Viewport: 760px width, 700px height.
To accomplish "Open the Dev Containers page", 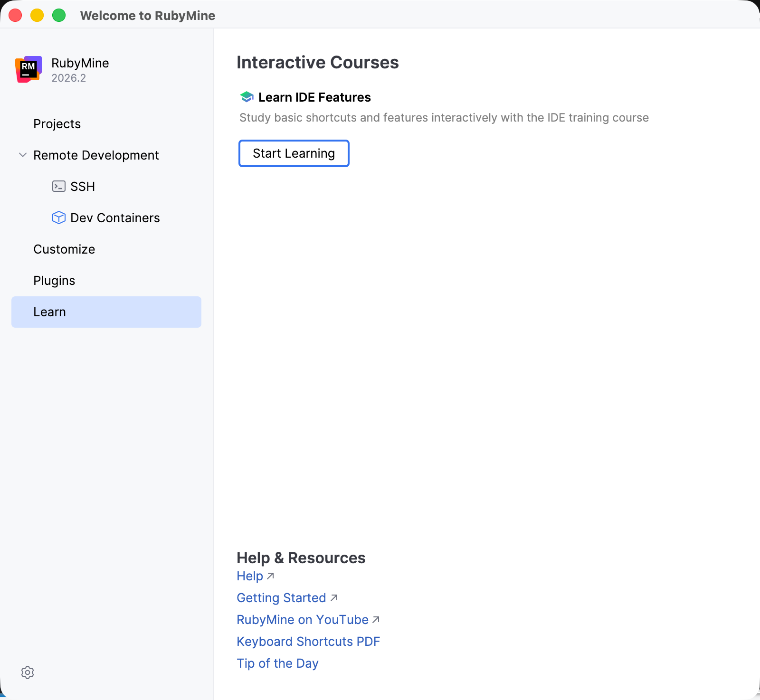I will pyautogui.click(x=106, y=218).
